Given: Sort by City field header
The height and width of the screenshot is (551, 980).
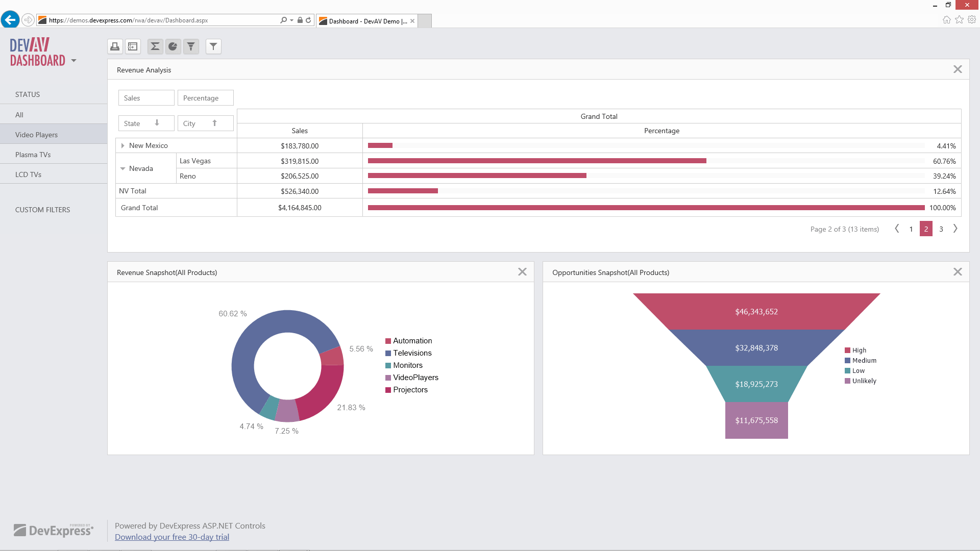Looking at the screenshot, I should click(205, 123).
